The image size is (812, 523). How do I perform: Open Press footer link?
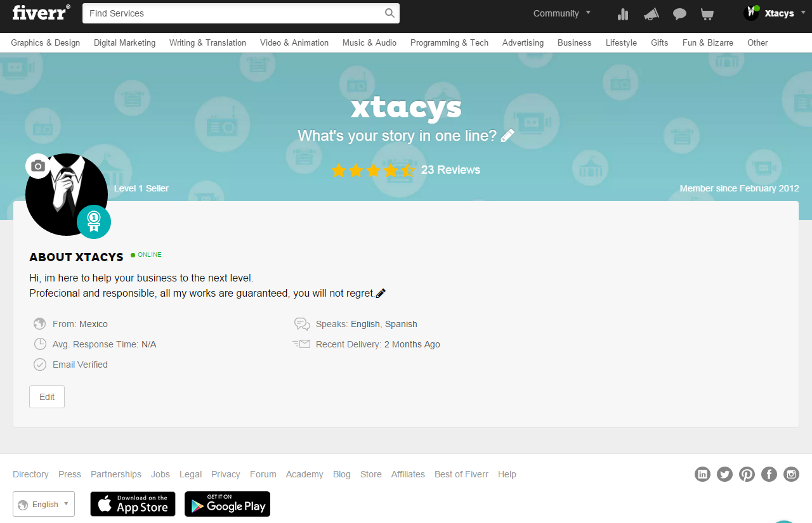click(x=70, y=474)
